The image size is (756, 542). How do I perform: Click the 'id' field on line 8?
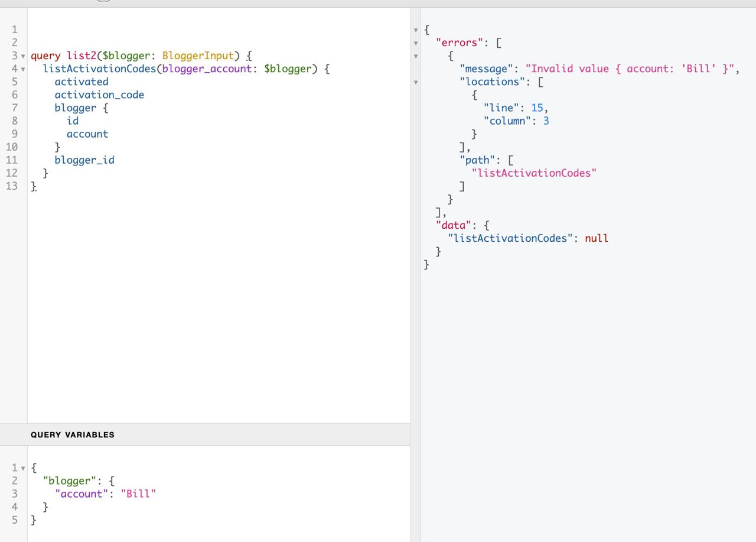pyautogui.click(x=73, y=121)
